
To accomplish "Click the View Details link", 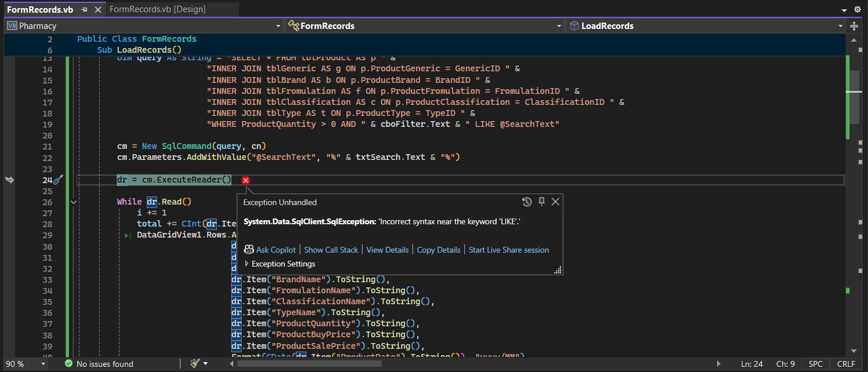I will click(x=387, y=250).
